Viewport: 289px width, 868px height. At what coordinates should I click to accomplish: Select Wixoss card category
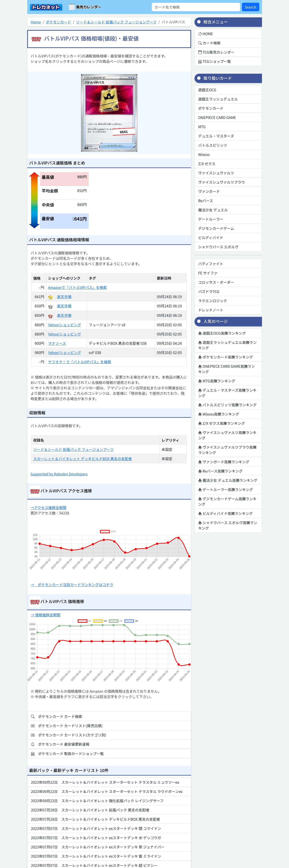(228, 155)
